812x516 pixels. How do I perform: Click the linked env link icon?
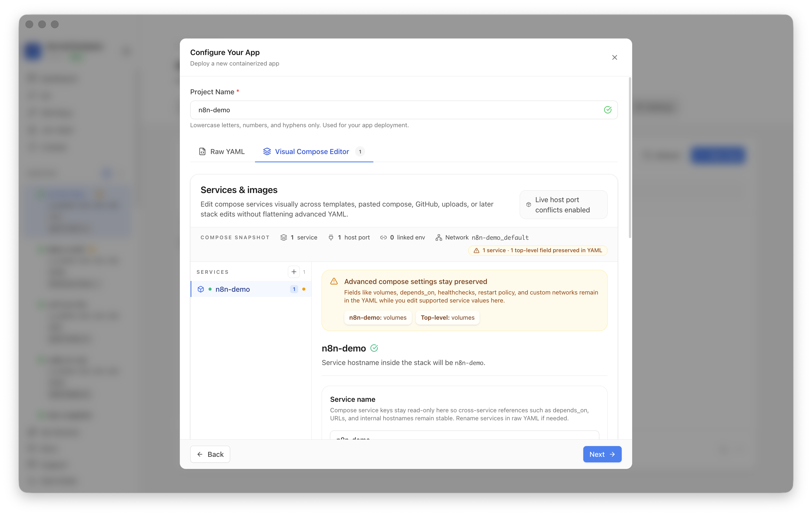[x=383, y=238]
